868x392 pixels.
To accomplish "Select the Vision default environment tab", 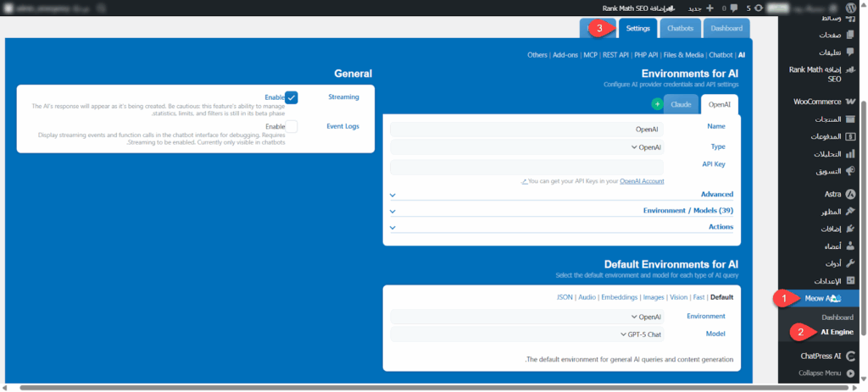I will pyautogui.click(x=679, y=297).
